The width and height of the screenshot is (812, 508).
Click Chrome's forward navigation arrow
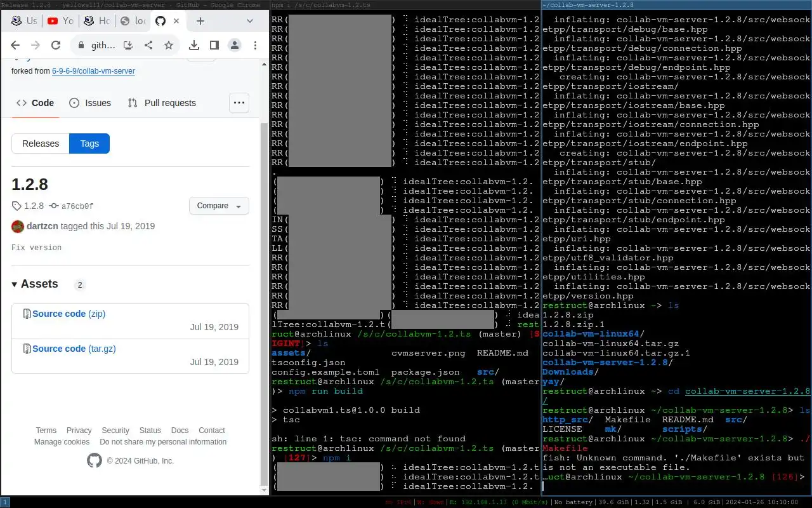pyautogui.click(x=36, y=45)
